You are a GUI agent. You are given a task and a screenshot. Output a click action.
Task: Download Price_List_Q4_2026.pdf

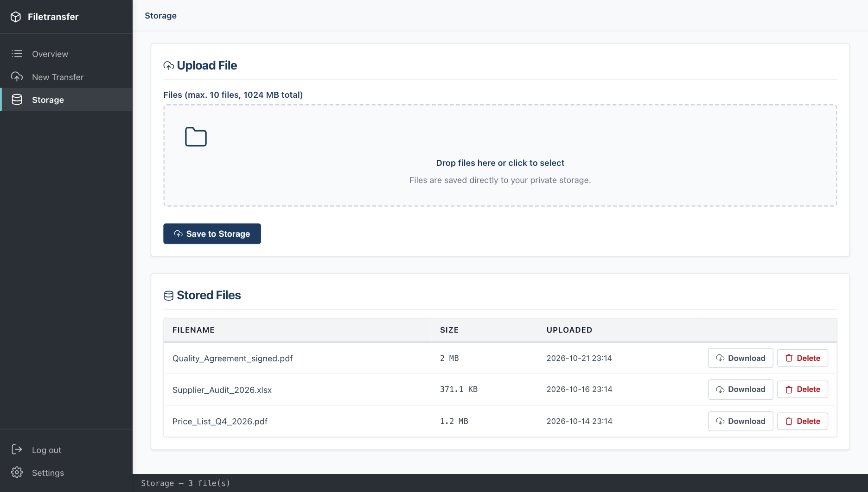(x=740, y=421)
